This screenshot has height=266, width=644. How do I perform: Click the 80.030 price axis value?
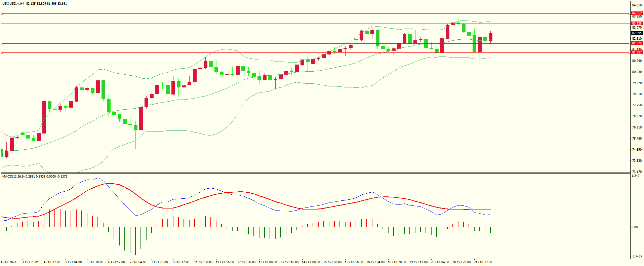click(x=637, y=72)
